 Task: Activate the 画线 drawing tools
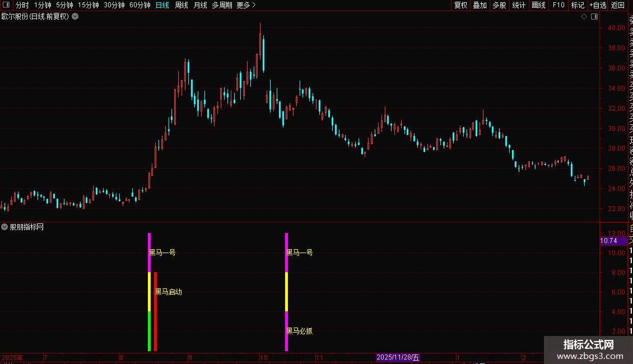(538, 5)
